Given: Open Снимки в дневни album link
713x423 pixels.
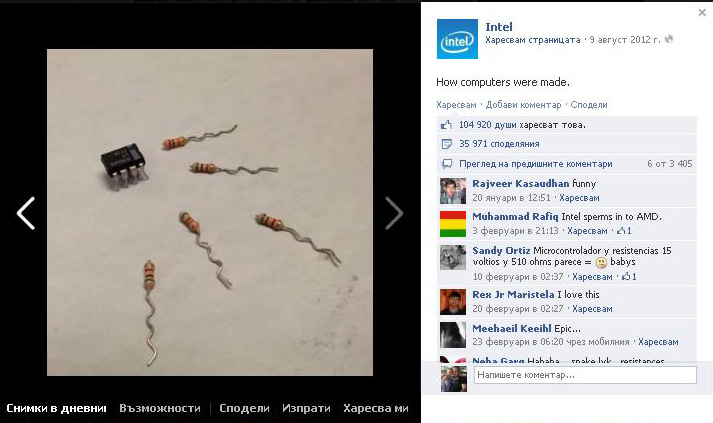Looking at the screenshot, I should [56, 408].
